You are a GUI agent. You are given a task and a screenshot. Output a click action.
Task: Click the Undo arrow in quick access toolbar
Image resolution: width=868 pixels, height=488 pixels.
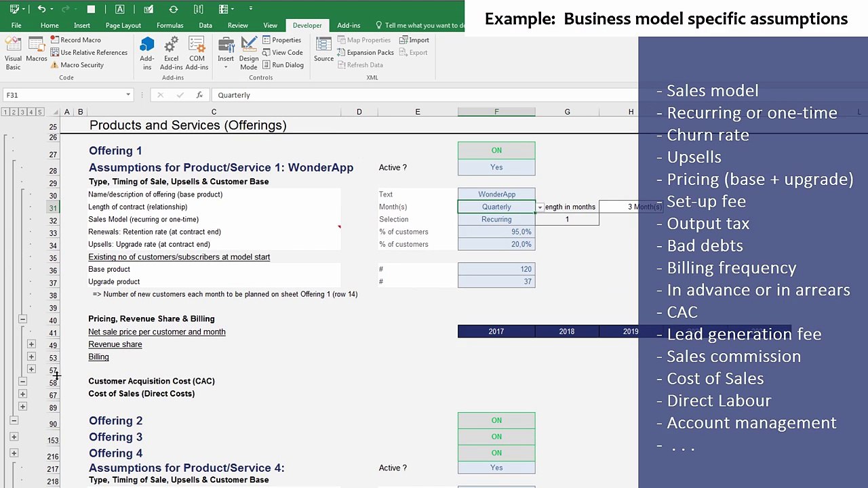[41, 9]
